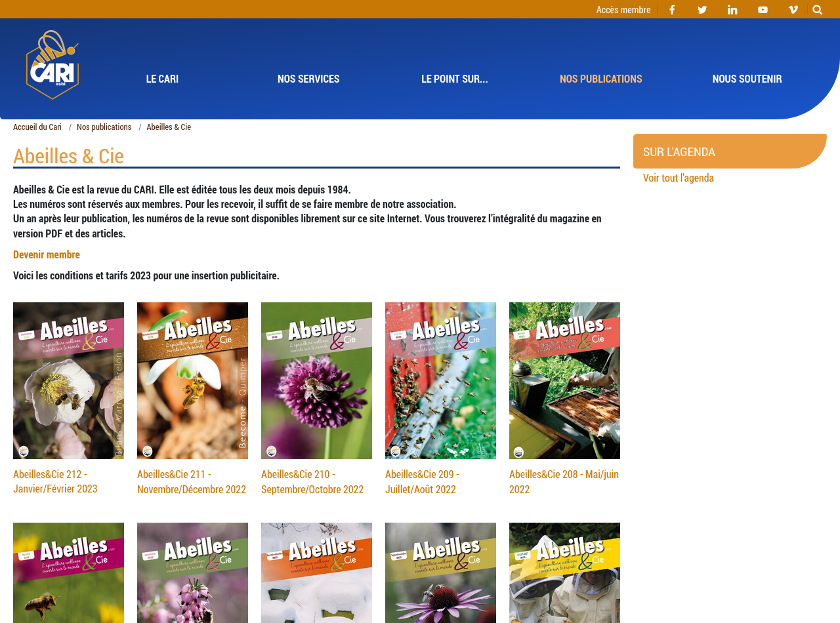This screenshot has height=623, width=840.
Task: Open the Abeilles&Cie 208 cover thumbnail
Action: (564, 380)
